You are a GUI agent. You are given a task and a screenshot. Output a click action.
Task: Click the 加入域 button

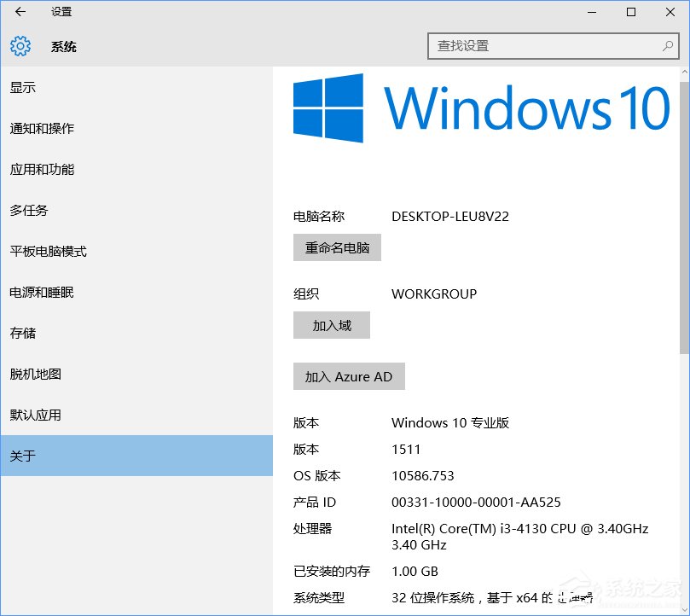[x=331, y=325]
